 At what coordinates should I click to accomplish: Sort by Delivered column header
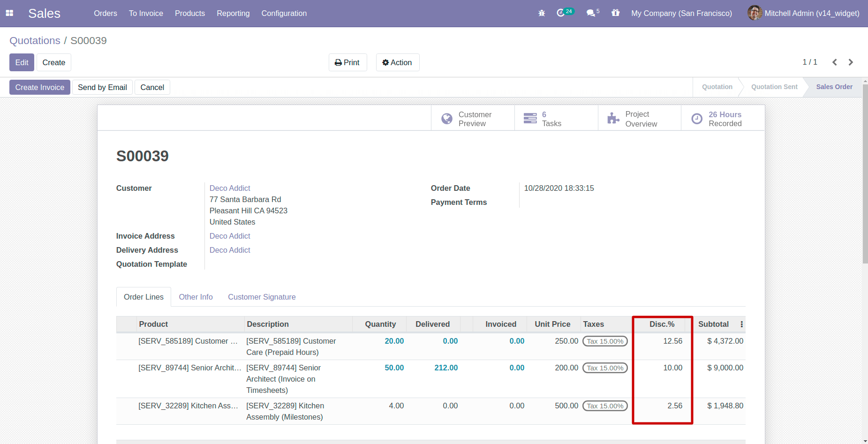click(x=432, y=324)
